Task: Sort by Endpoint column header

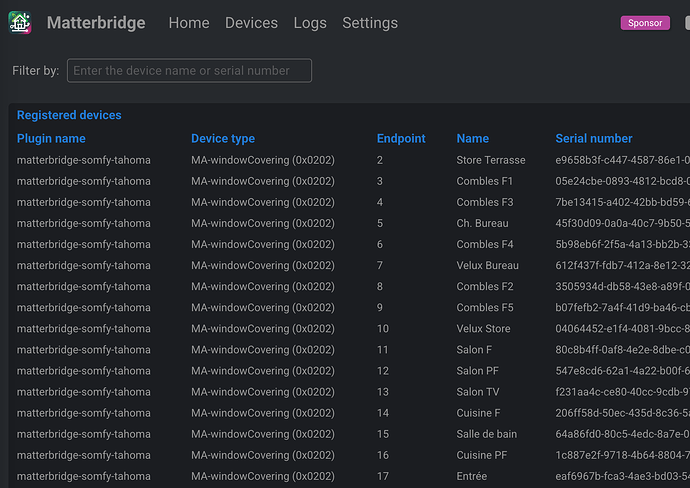Action: click(401, 139)
